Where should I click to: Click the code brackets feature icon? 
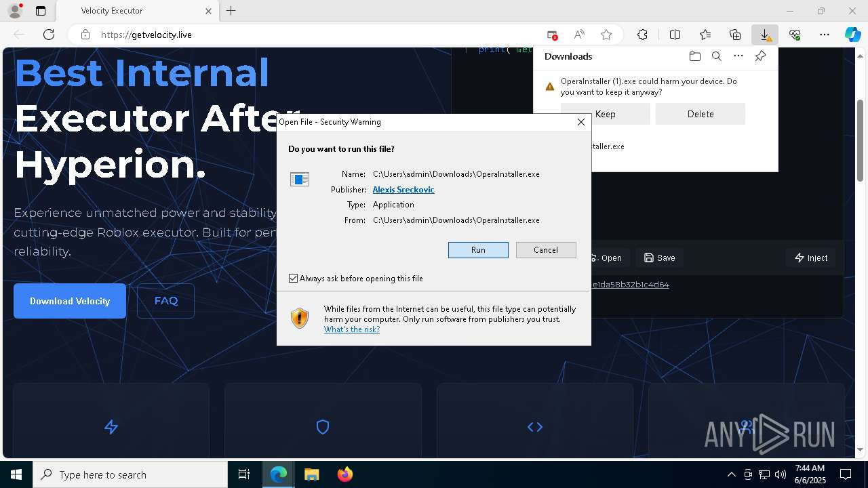535,427
